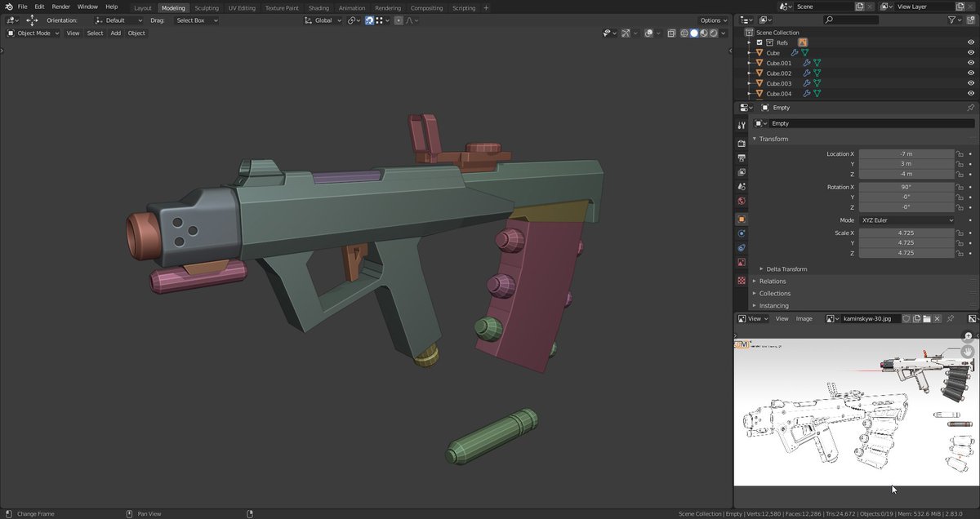980x519 pixels.
Task: Hide the Cube object in viewport
Action: tap(970, 53)
